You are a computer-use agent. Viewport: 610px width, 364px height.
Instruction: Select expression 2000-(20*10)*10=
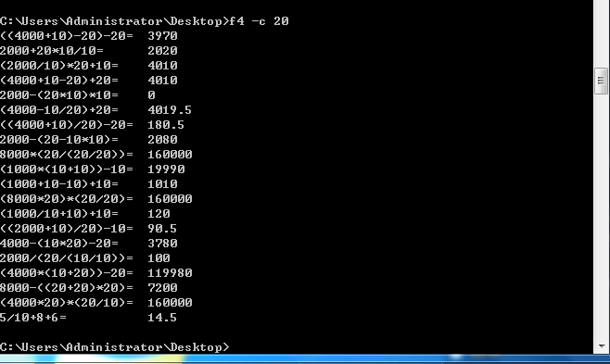(x=59, y=94)
